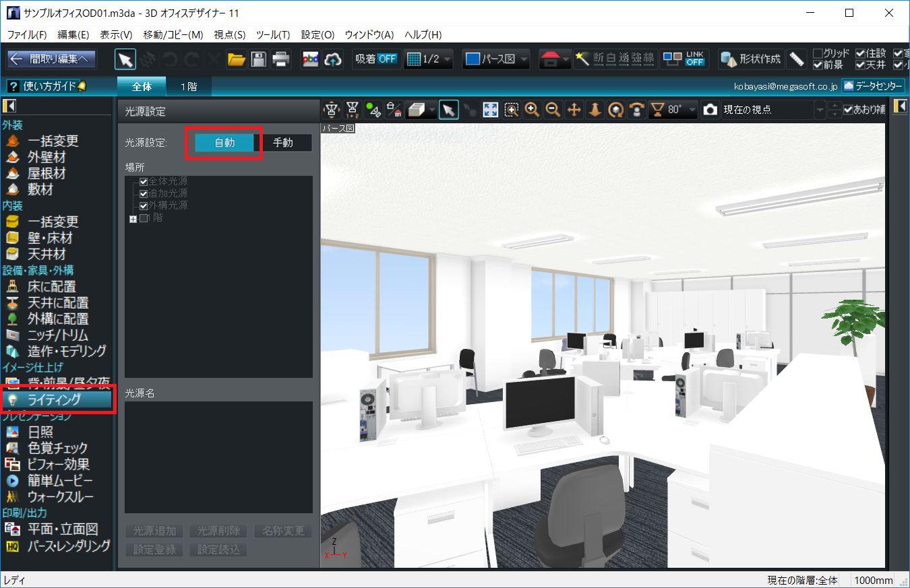Click the printer icon in toolbar

coord(280,59)
